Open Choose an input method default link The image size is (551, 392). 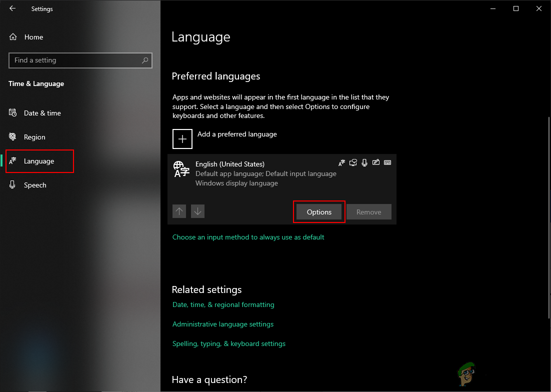pyautogui.click(x=248, y=237)
